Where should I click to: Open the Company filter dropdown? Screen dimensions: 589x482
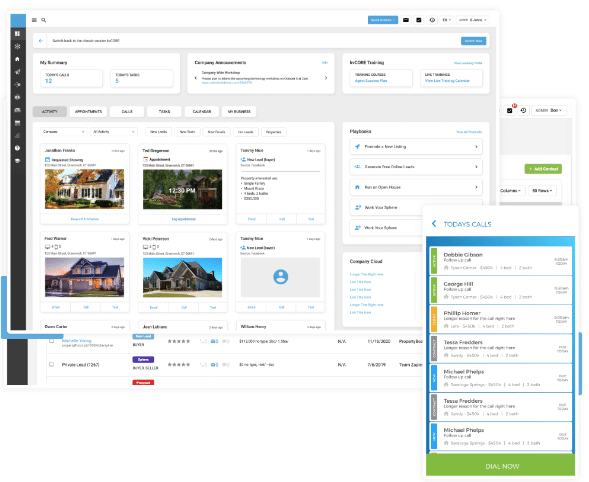pyautogui.click(x=63, y=132)
